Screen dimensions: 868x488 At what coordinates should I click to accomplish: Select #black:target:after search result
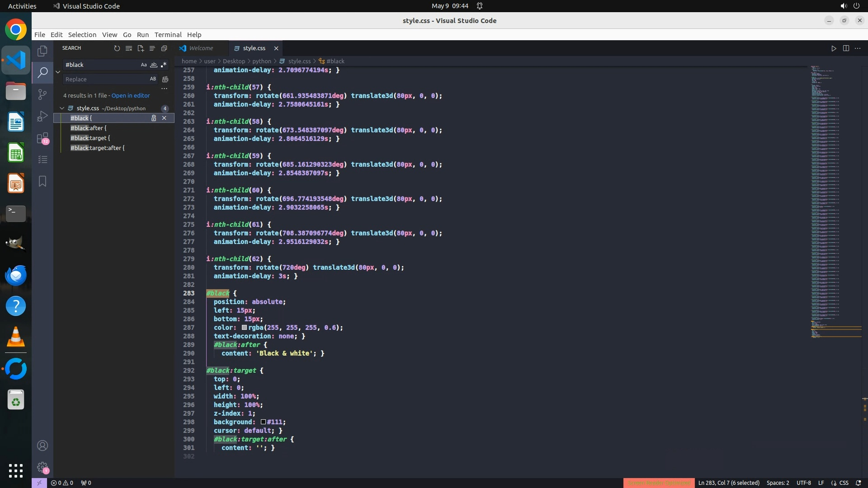97,148
